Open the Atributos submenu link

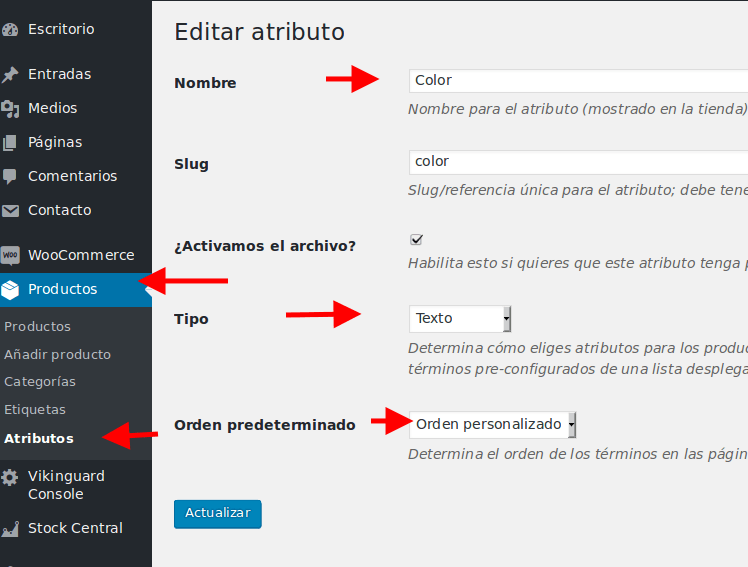(x=39, y=439)
